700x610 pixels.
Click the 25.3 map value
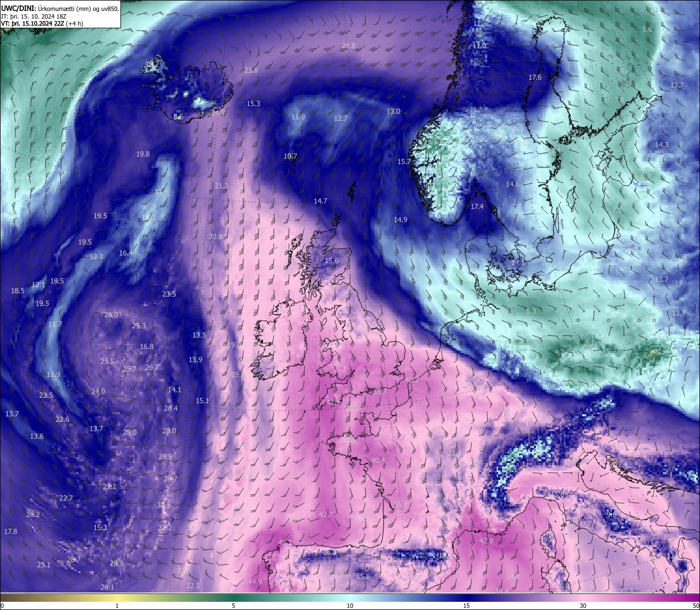(139, 326)
